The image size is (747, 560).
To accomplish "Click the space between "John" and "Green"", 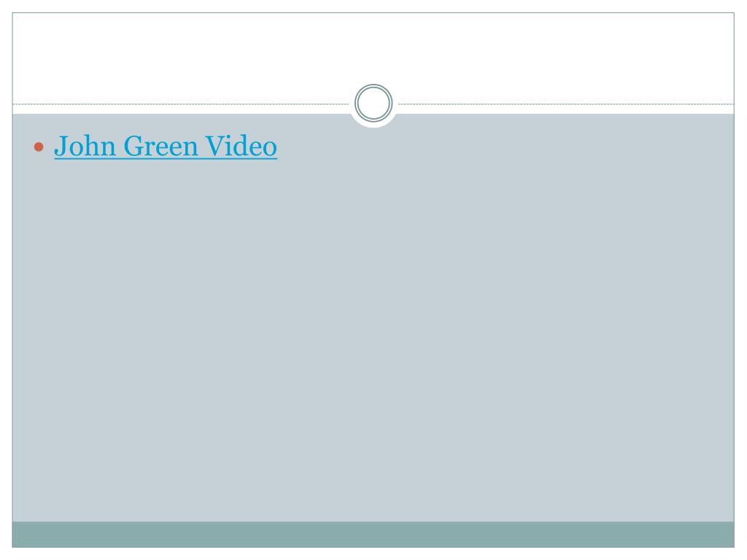I will click(120, 147).
